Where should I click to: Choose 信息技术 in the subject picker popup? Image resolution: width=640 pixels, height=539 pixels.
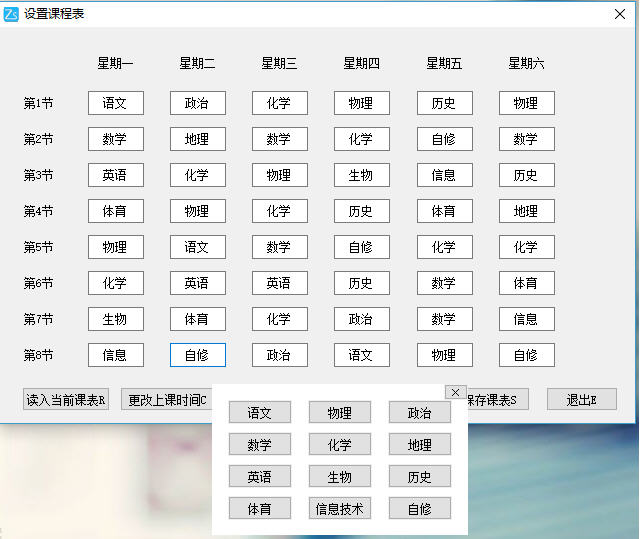(x=340, y=508)
